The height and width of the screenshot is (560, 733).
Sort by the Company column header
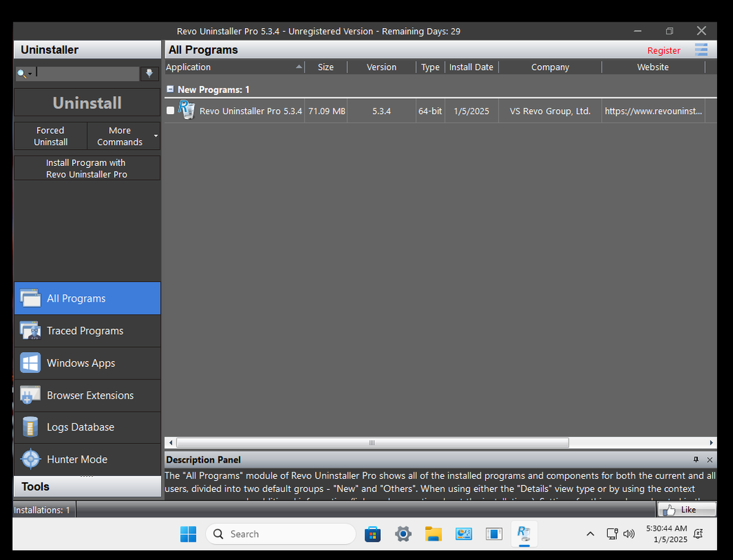(550, 66)
